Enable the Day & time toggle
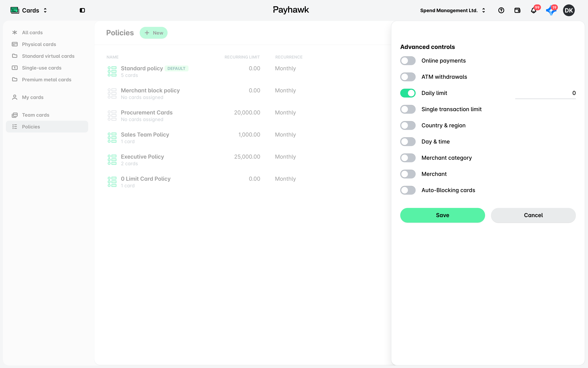 click(408, 142)
